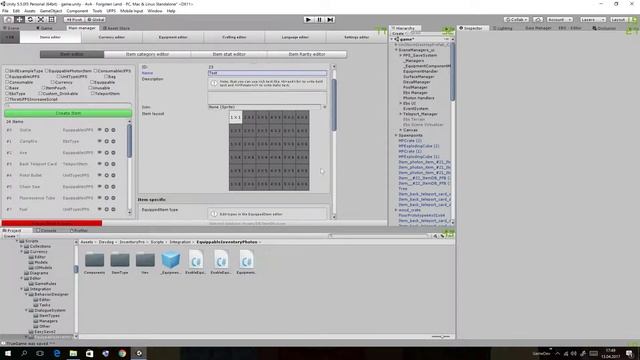Open the ItemType folder in Project
Image resolution: width=640 pixels, height=360 pixels.
point(120,262)
